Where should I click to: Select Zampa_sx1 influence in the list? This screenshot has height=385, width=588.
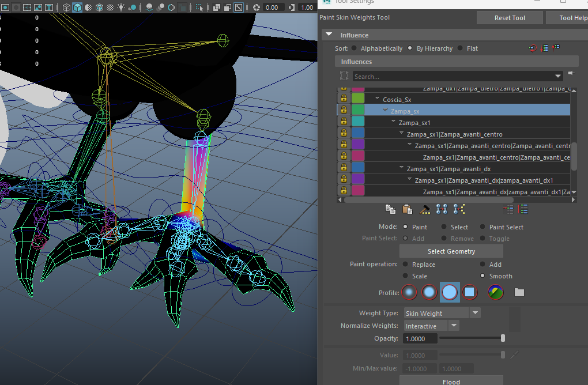[x=414, y=122]
